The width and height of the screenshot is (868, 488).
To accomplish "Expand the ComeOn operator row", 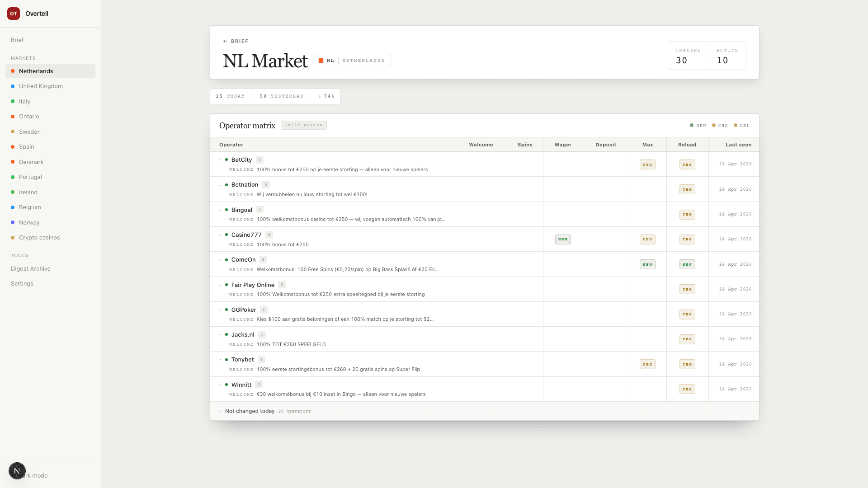I will 220,260.
